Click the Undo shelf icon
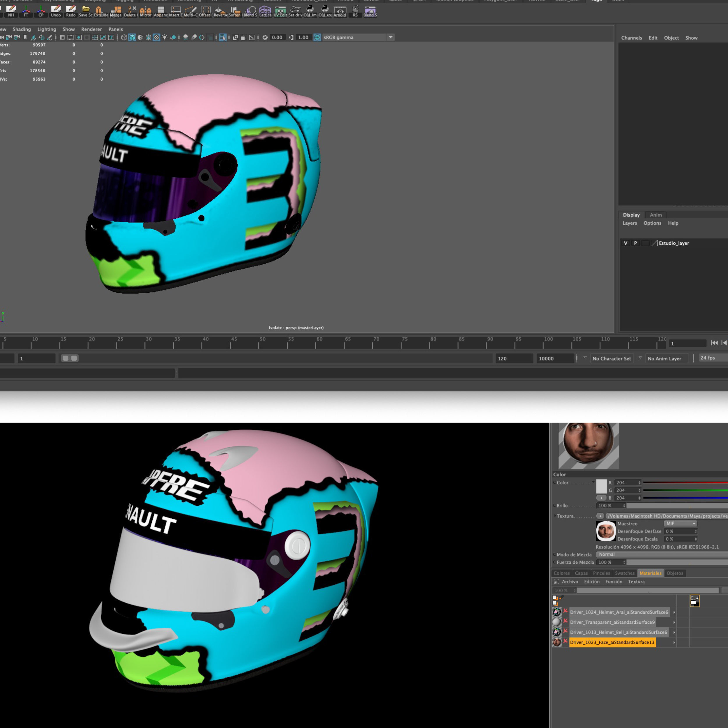Screen dimensions: 728x728 point(56,11)
